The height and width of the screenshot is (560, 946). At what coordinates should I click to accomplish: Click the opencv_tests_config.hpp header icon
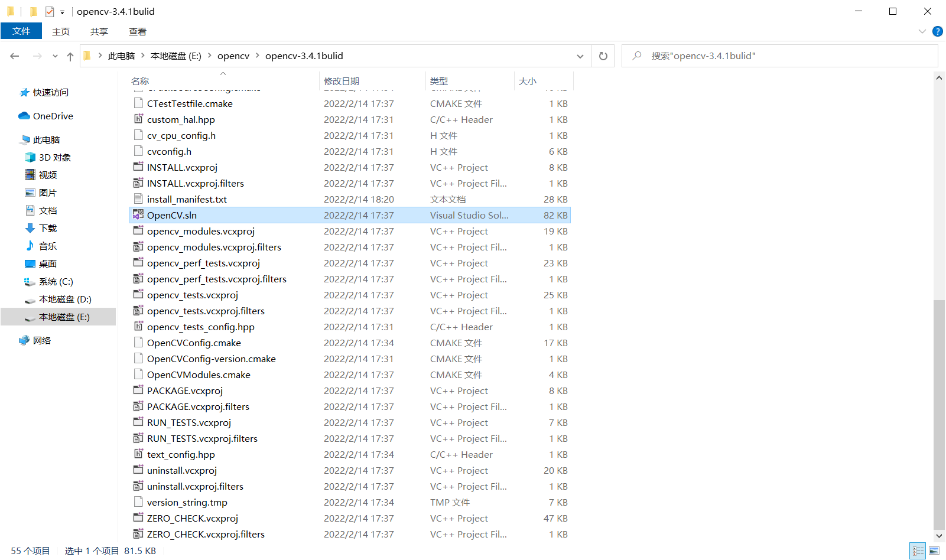point(138,327)
